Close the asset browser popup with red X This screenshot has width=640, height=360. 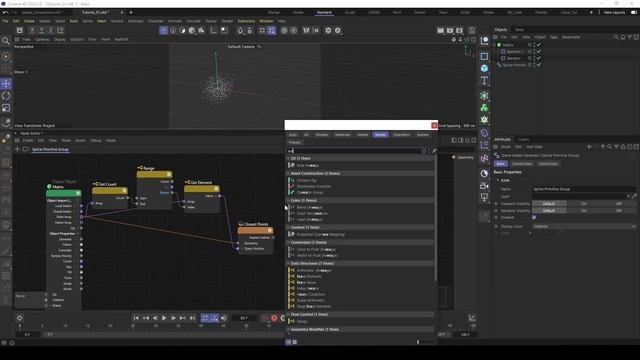434,125
